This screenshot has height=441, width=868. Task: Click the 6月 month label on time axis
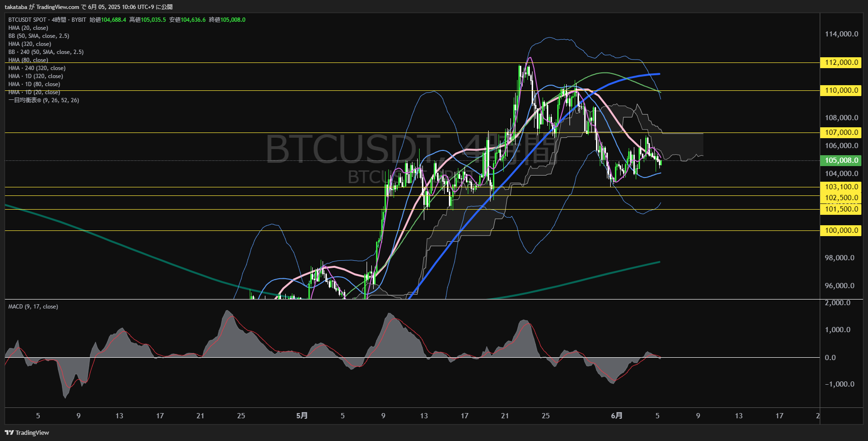click(617, 415)
